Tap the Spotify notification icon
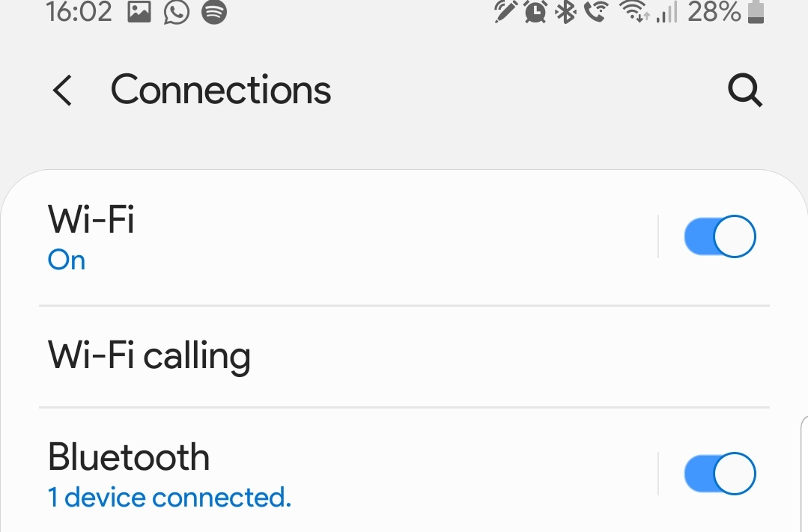Screen dimensions: 808x532 pyautogui.click(x=215, y=12)
